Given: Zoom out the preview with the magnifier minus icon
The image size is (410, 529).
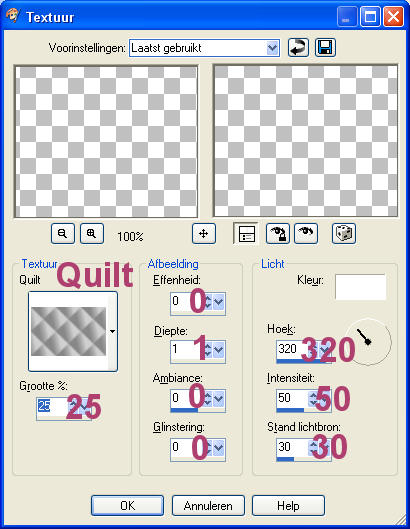Looking at the screenshot, I should [63, 233].
